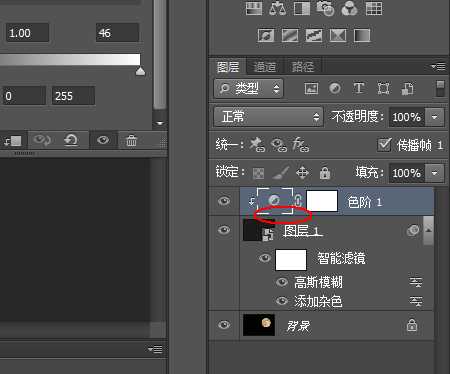
Task: Filter layers by smart objects
Action: 407,89
